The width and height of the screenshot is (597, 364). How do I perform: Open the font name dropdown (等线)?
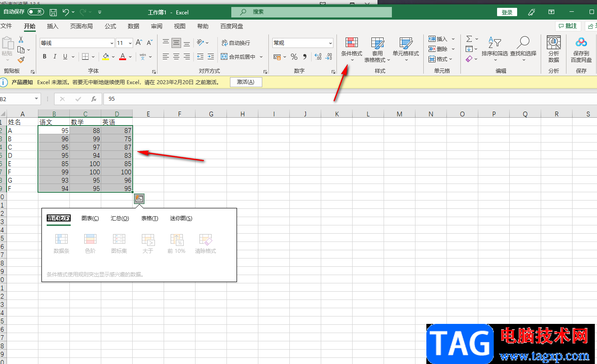[111, 43]
